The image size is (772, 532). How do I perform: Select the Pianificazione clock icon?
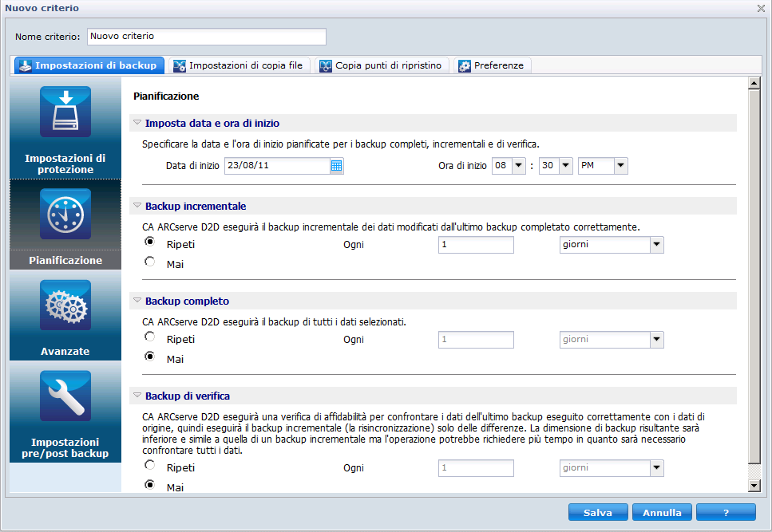[x=65, y=214]
